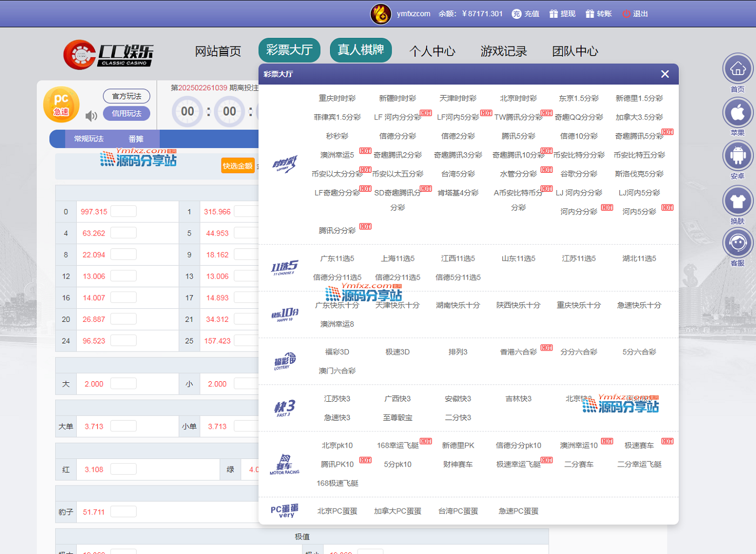Select 北京PC蛋蛋 lottery game

tap(337, 511)
